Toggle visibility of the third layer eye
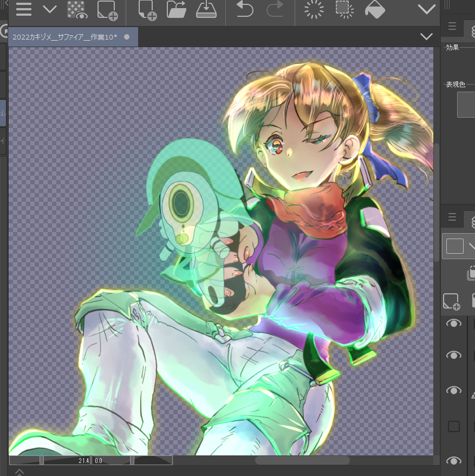This screenshot has height=476, width=475. pos(454,390)
